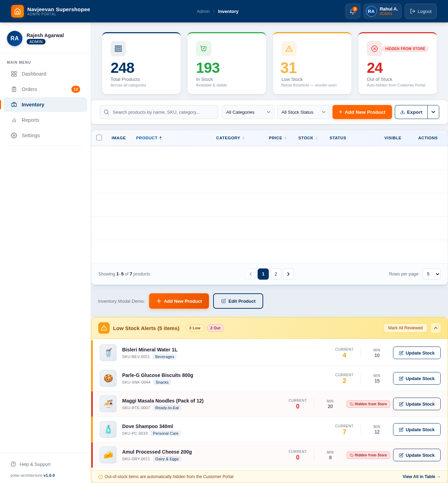
Task: Sort the table by Product column
Action: (x=149, y=138)
